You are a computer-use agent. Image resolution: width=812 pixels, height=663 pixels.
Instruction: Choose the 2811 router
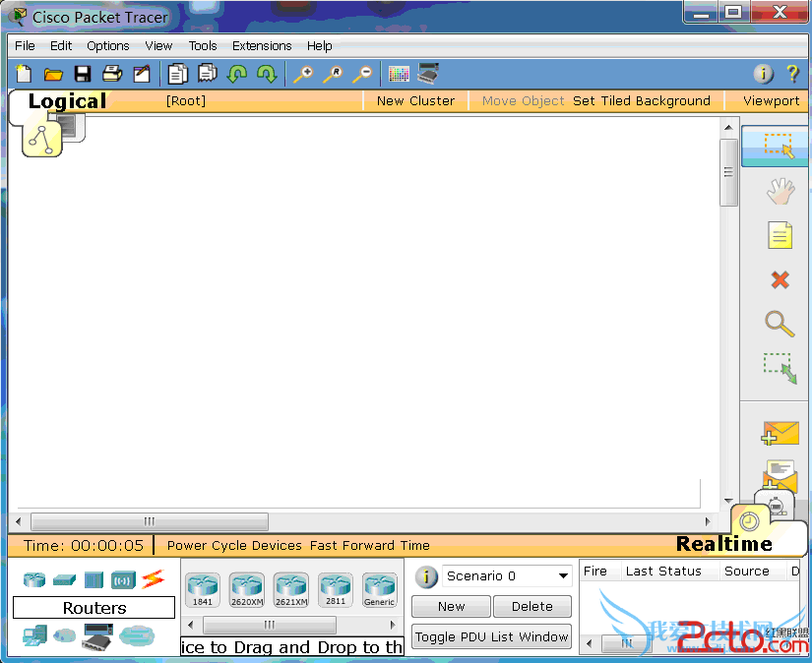pos(336,589)
